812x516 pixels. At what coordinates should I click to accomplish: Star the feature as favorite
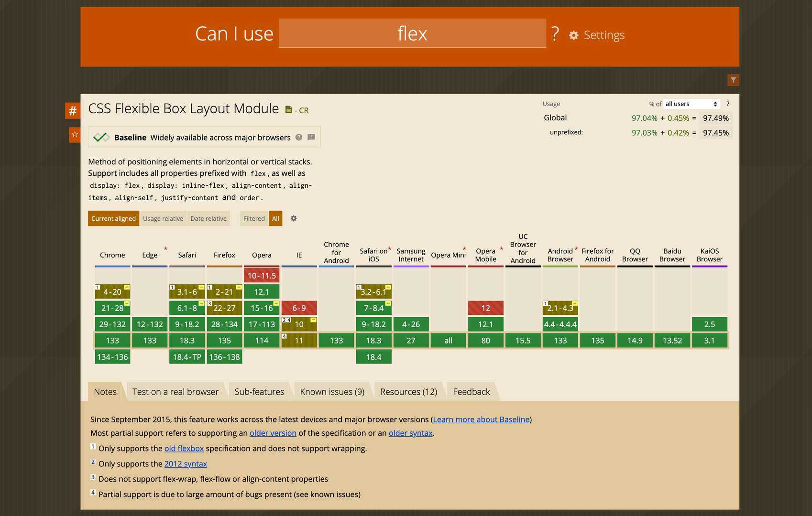[x=75, y=135]
